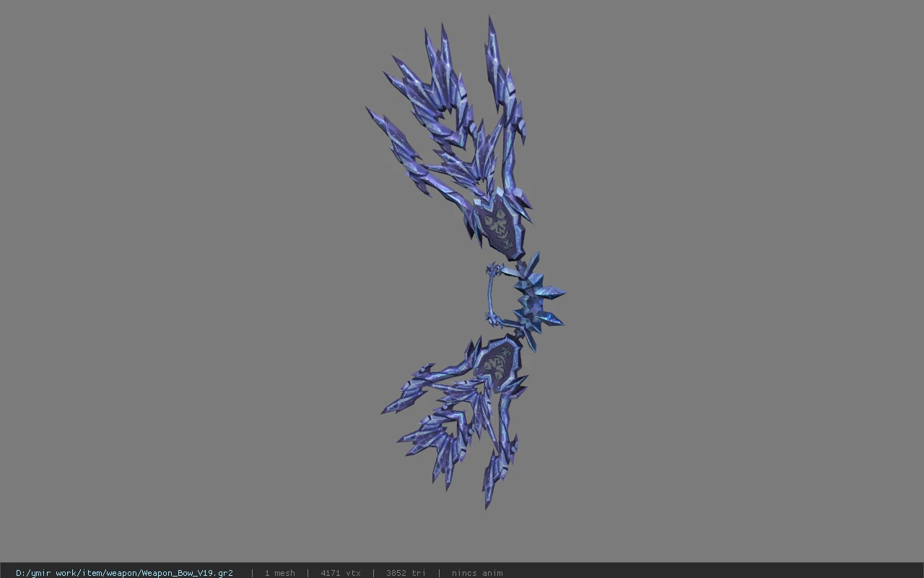Click the '4171 vtx' vertex count
924x578 pixels.
[341, 573]
